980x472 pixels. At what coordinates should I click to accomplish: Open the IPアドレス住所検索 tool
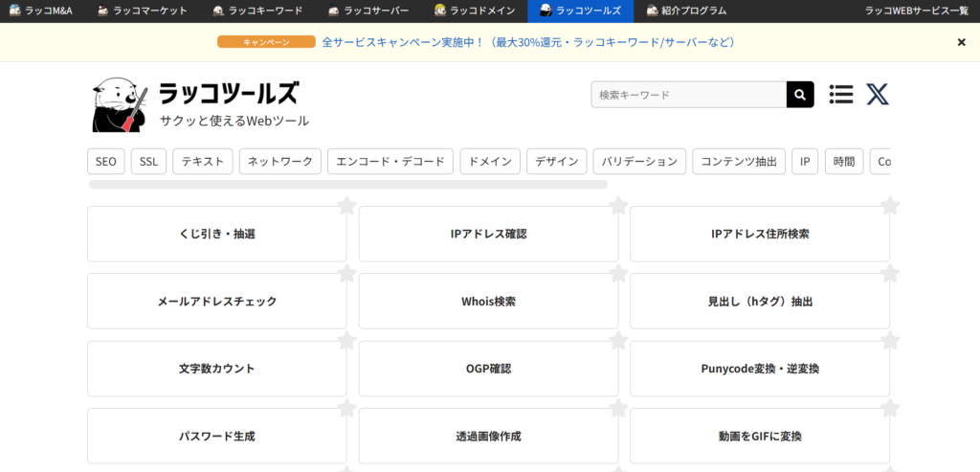760,234
